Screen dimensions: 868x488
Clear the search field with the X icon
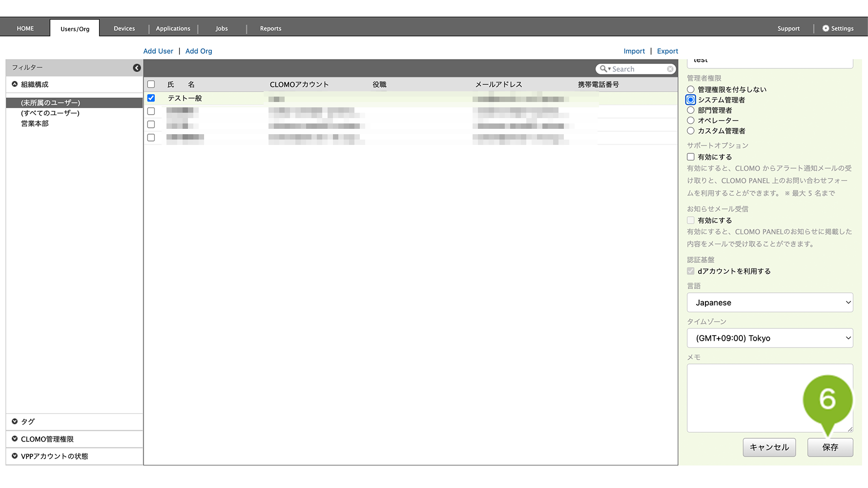pos(670,69)
